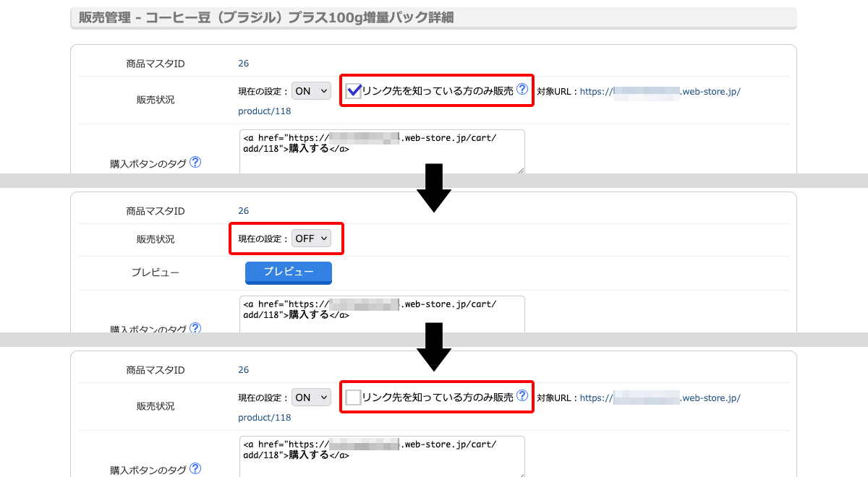The width and height of the screenshot is (868, 477).
Task: Grab resize handle of top panel tag textarea
Action: (521, 170)
